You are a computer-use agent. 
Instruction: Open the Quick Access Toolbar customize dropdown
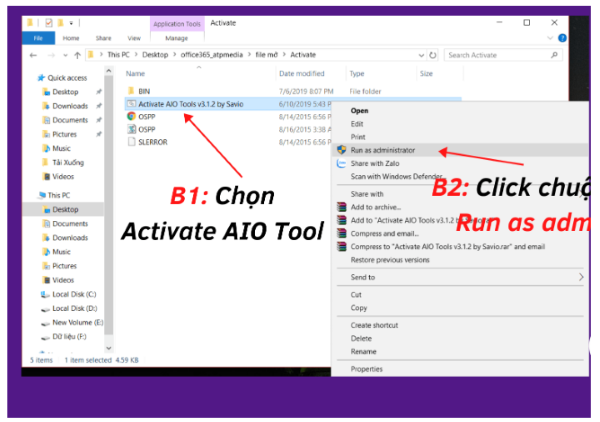pyautogui.click(x=71, y=23)
